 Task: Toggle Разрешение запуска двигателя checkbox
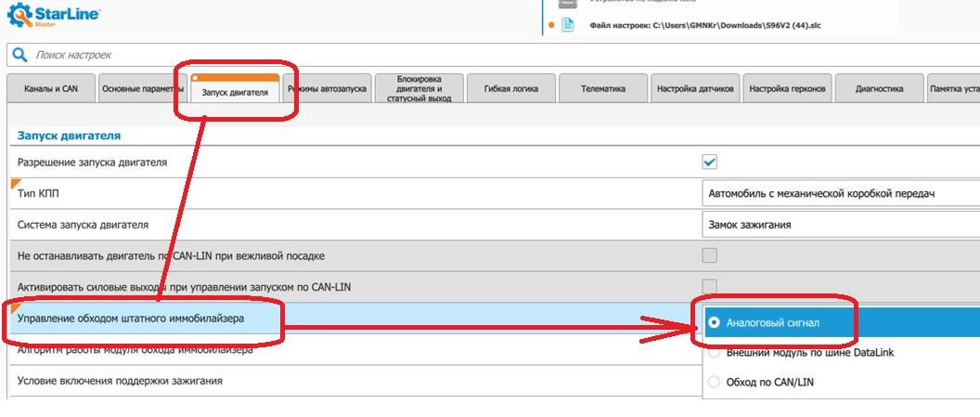[x=709, y=162]
